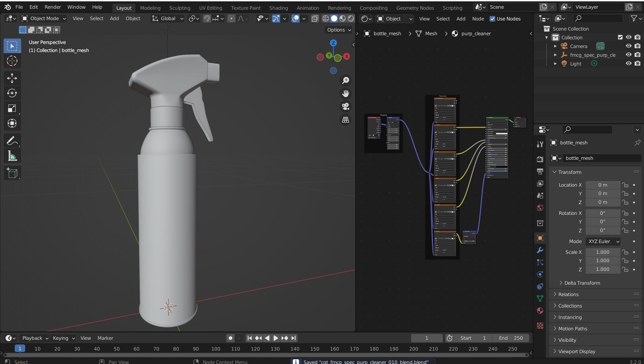Select the Annotate tool
The width and height of the screenshot is (644, 364).
click(x=12, y=141)
